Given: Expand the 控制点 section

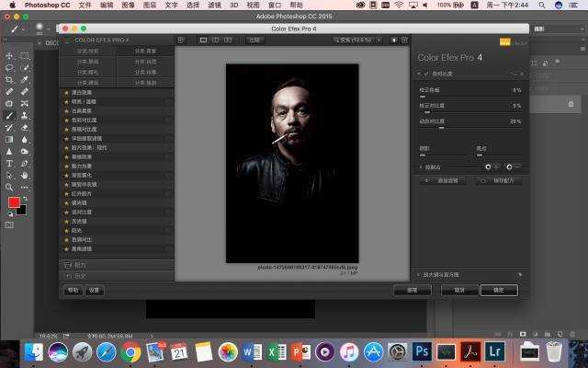Looking at the screenshot, I should point(420,167).
